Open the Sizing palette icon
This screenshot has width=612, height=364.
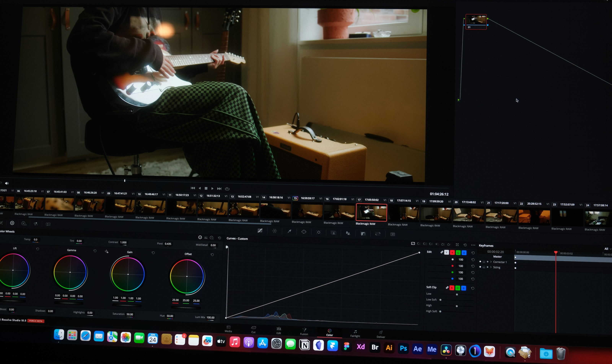click(378, 234)
